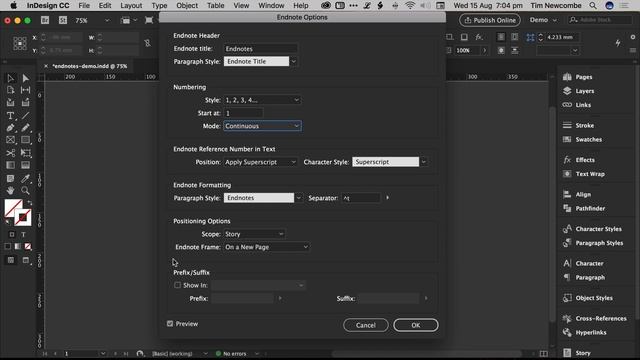This screenshot has width=640, height=360.
Task: Open the separator special characters arrow
Action: 387,198
